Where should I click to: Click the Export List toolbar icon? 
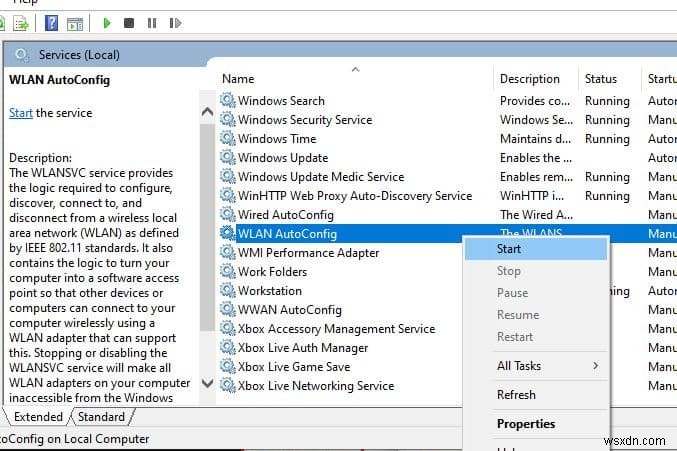tap(21, 23)
